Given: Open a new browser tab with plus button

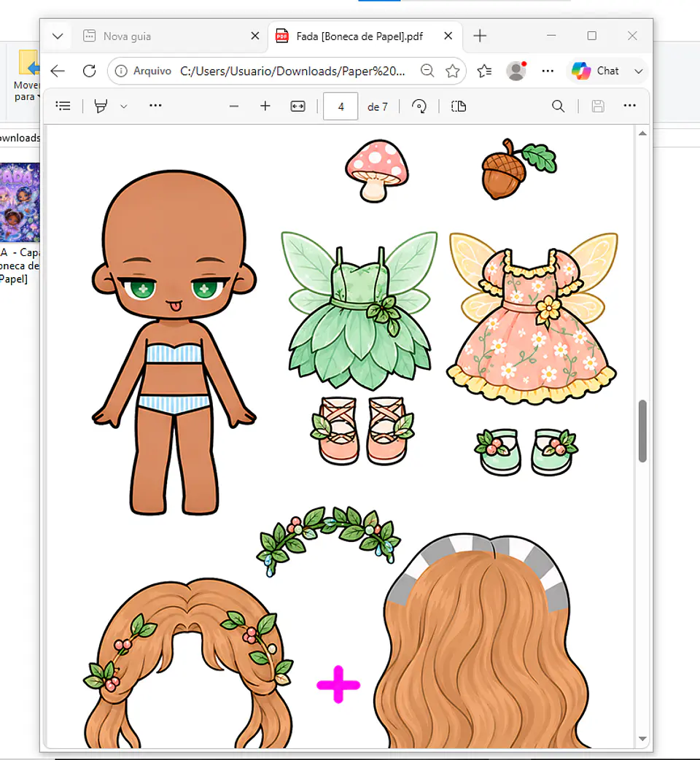Looking at the screenshot, I should [x=480, y=36].
